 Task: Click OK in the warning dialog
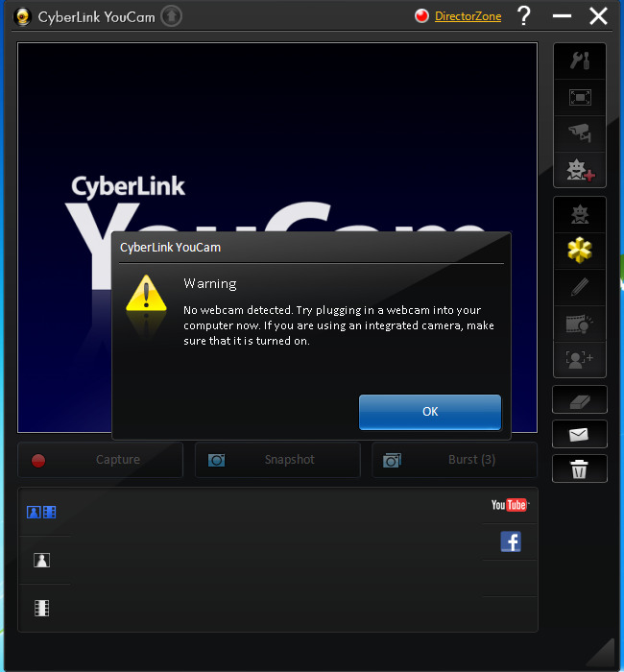tap(430, 412)
